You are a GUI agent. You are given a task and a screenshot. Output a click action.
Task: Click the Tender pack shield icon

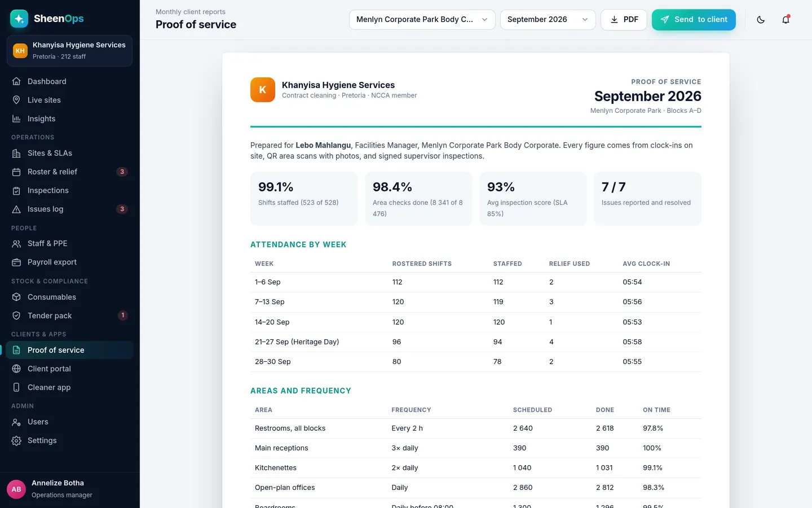(x=16, y=316)
